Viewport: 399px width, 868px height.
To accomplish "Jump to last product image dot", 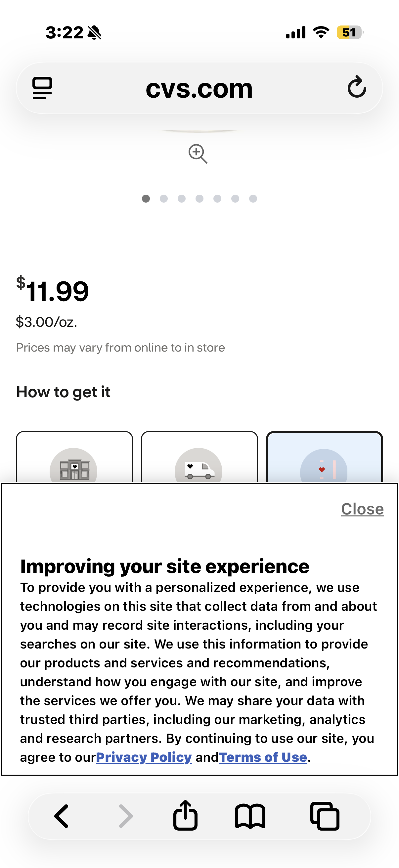I will pos(253,199).
